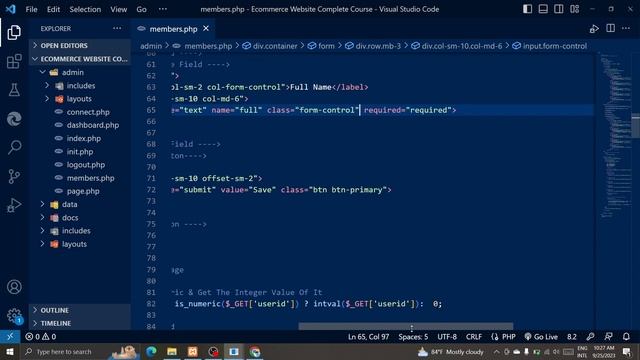
Task: Open index.php in the explorer
Action: click(84, 138)
